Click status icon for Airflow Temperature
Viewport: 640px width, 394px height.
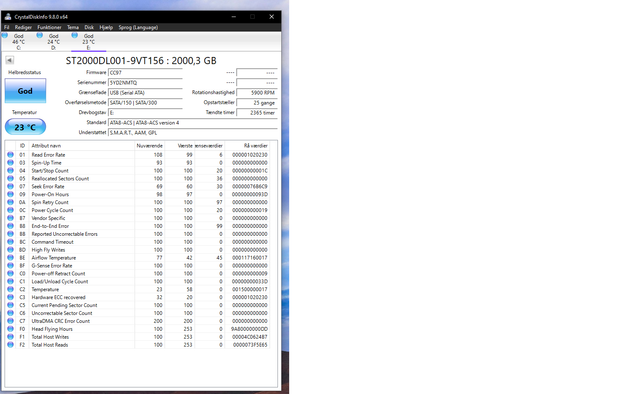click(x=10, y=258)
